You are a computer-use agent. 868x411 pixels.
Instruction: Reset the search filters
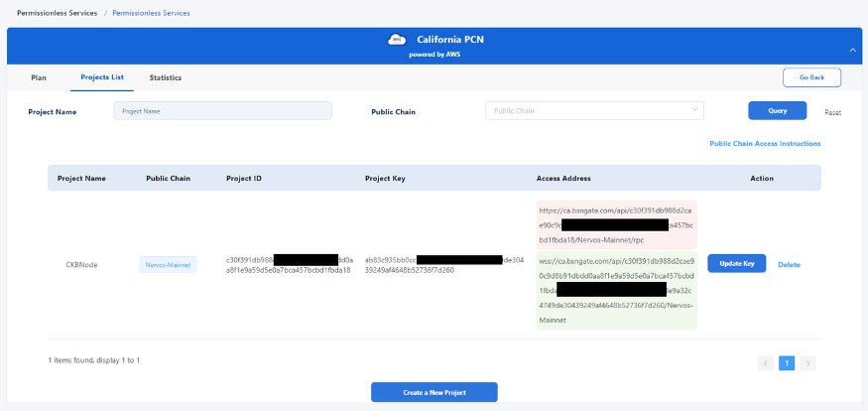click(832, 112)
